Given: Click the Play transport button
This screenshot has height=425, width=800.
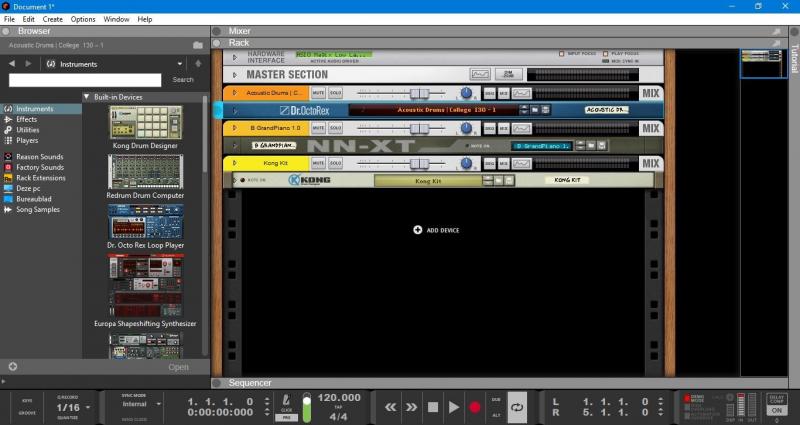Looking at the screenshot, I should pos(454,407).
